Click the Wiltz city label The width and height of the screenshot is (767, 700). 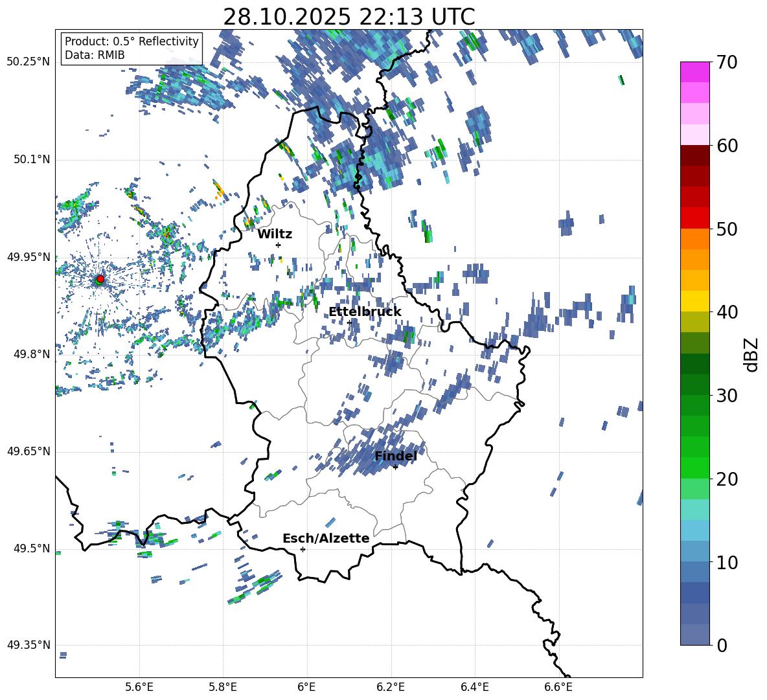tap(275, 234)
